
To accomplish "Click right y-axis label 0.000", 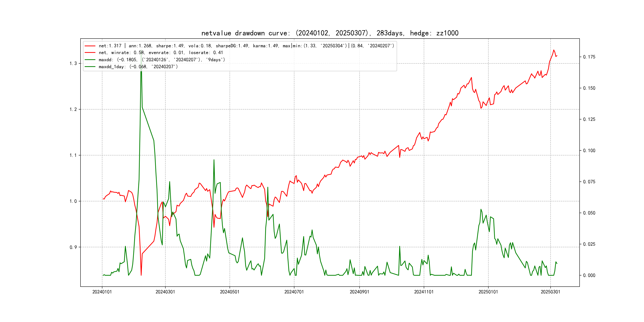I will 589,275.
